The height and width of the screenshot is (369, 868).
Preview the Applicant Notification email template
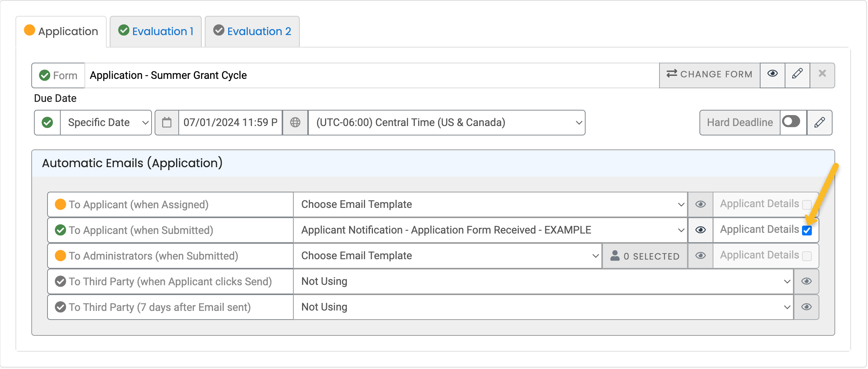coord(700,230)
